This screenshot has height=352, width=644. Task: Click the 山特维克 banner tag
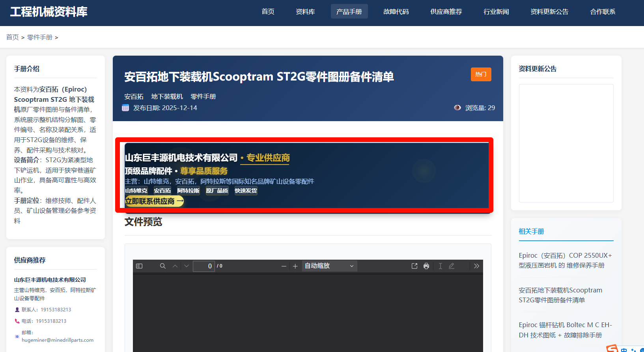pyautogui.click(x=136, y=191)
